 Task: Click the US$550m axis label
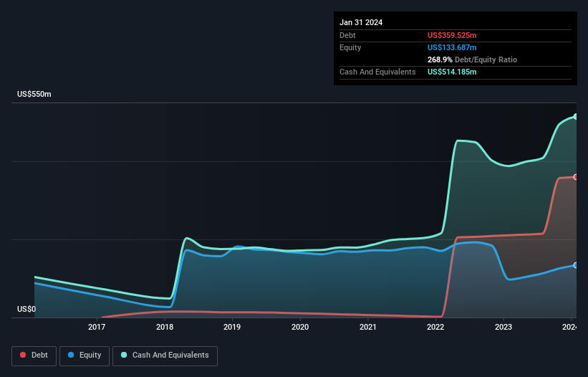click(34, 94)
